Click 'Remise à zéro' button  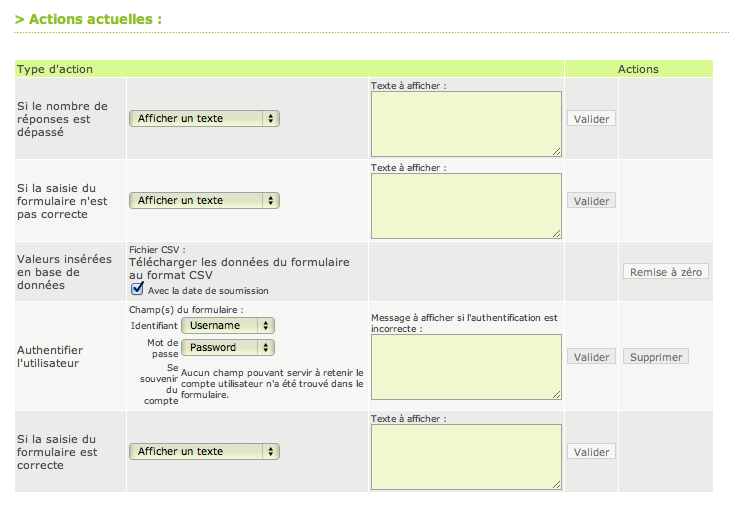tap(666, 271)
